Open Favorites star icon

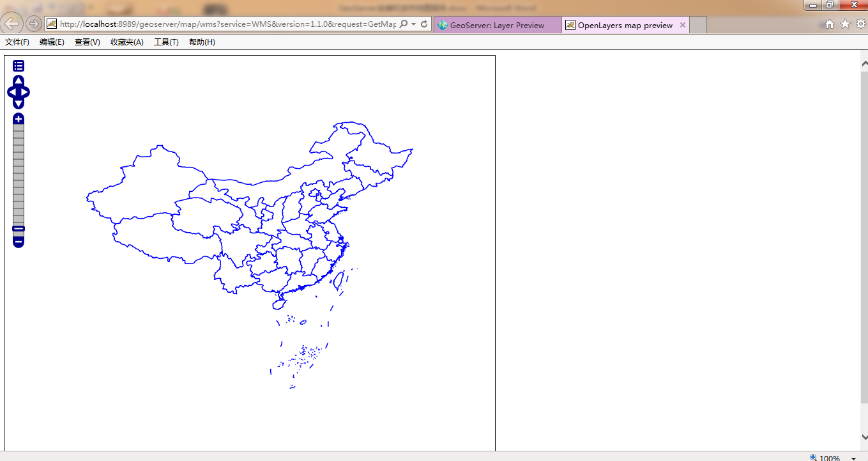tap(845, 24)
